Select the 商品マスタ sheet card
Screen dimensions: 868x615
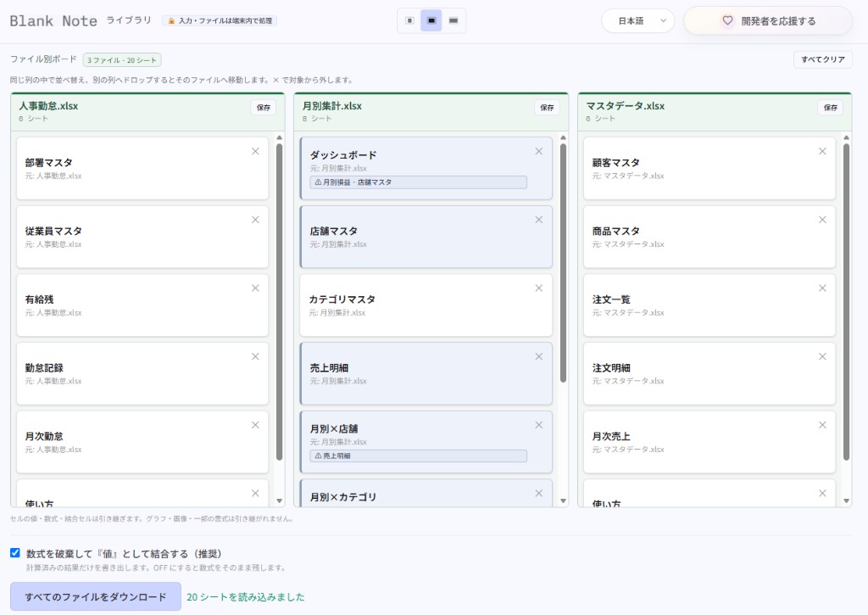click(x=709, y=238)
